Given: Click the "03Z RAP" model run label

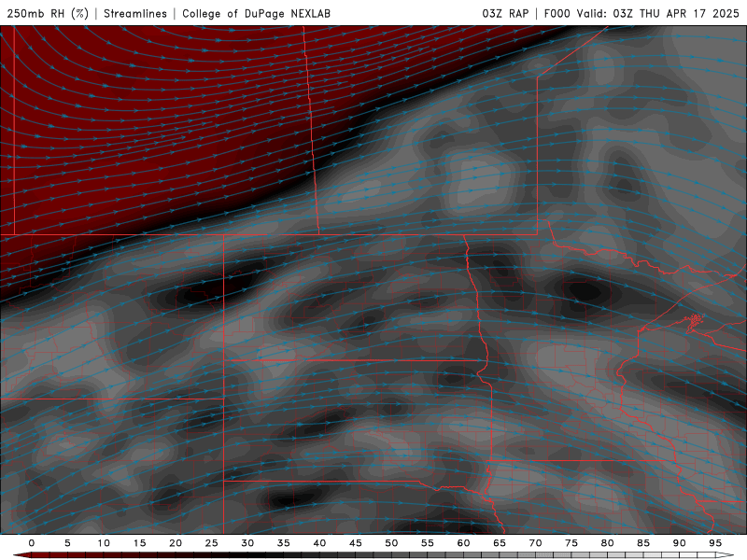Looking at the screenshot, I should [x=505, y=13].
